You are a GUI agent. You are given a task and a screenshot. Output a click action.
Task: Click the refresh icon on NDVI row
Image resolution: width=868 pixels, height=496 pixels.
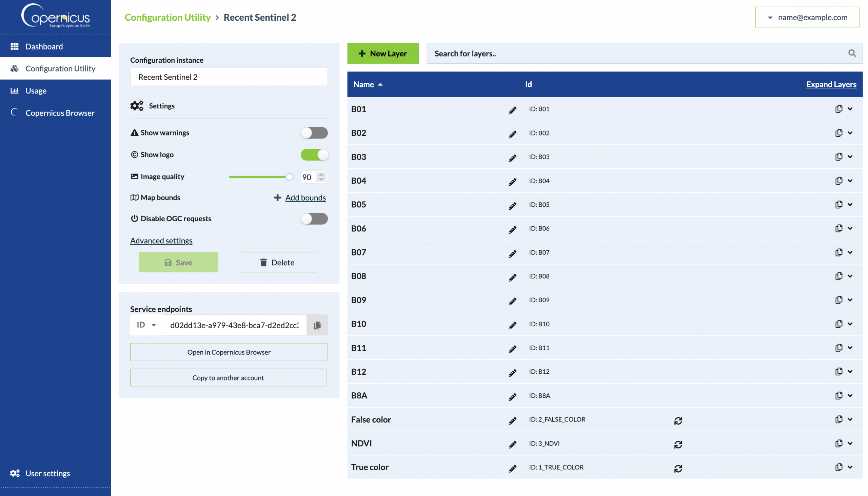(678, 444)
